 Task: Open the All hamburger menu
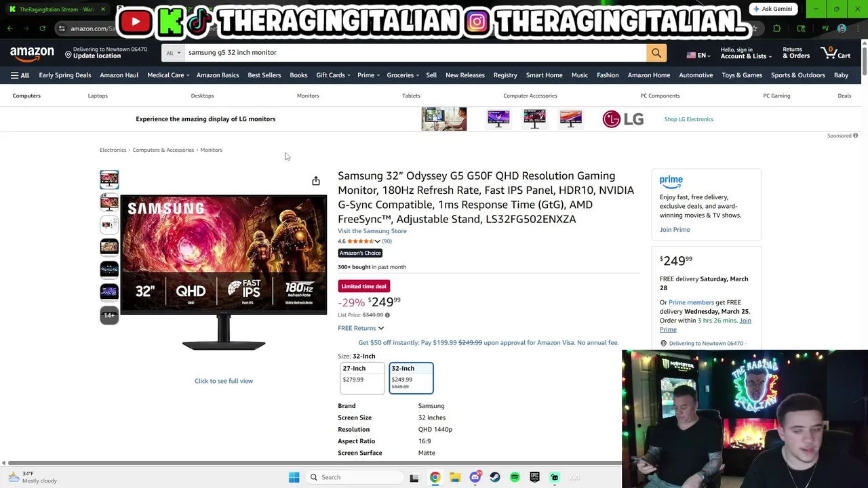pyautogui.click(x=20, y=75)
